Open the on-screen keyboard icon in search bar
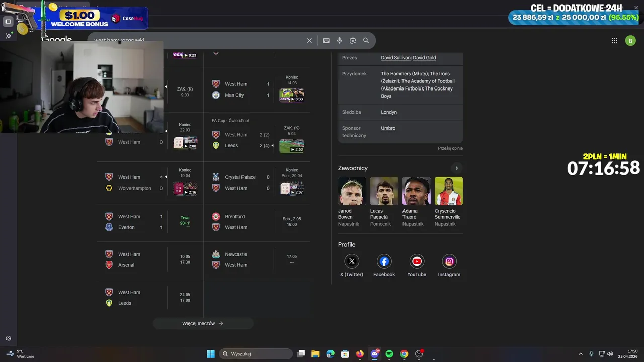 tap(326, 41)
